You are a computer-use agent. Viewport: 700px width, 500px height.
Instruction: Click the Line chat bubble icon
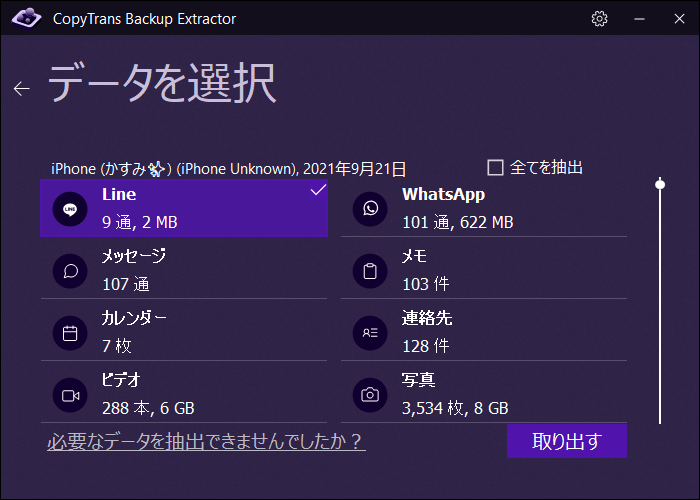pos(70,209)
